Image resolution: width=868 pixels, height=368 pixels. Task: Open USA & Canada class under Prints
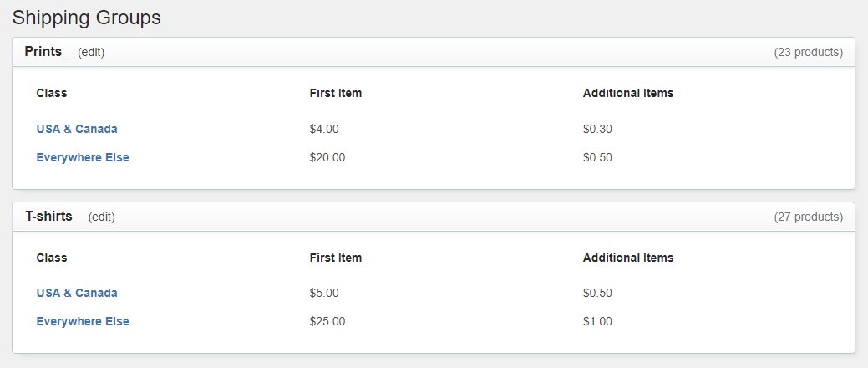[77, 129]
